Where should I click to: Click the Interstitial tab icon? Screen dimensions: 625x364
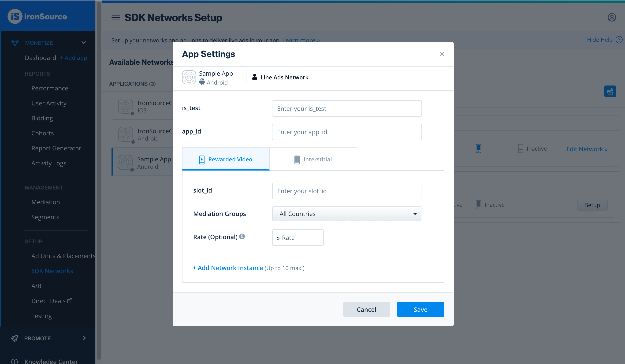tap(297, 160)
